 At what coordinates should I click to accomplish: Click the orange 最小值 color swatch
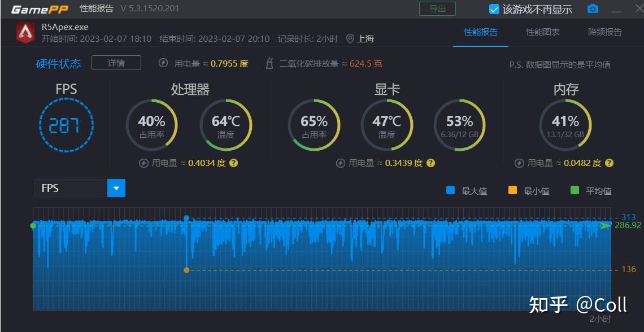pos(513,191)
